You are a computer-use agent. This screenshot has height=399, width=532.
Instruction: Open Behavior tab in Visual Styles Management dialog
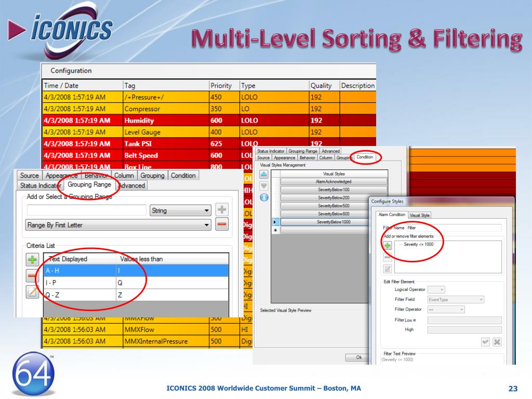[308, 158]
